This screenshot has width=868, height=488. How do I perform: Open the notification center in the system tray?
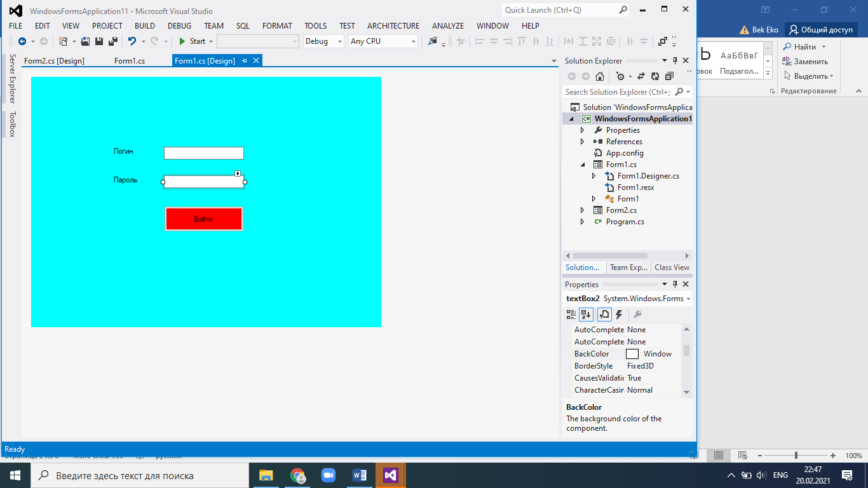(847, 475)
